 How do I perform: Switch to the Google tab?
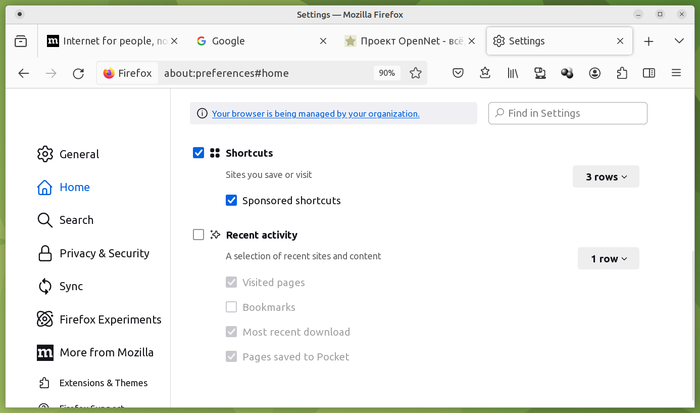click(228, 41)
